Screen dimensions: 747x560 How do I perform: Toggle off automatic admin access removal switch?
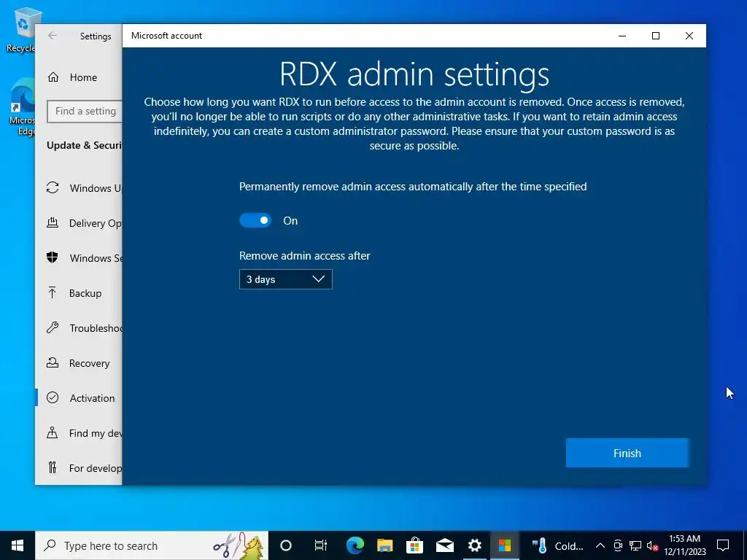coord(255,220)
